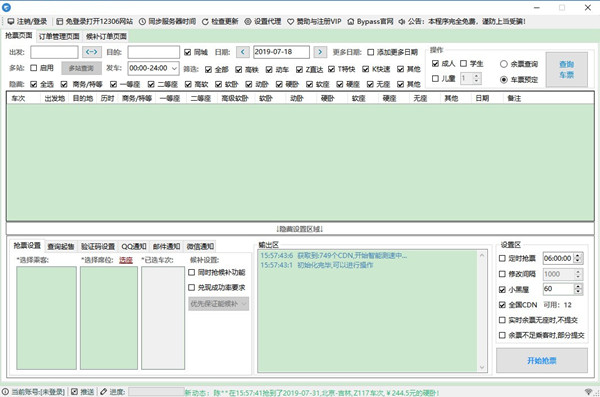Swap departure and destination with arrow button
Viewport: 600px width, 397px height.
click(92, 52)
